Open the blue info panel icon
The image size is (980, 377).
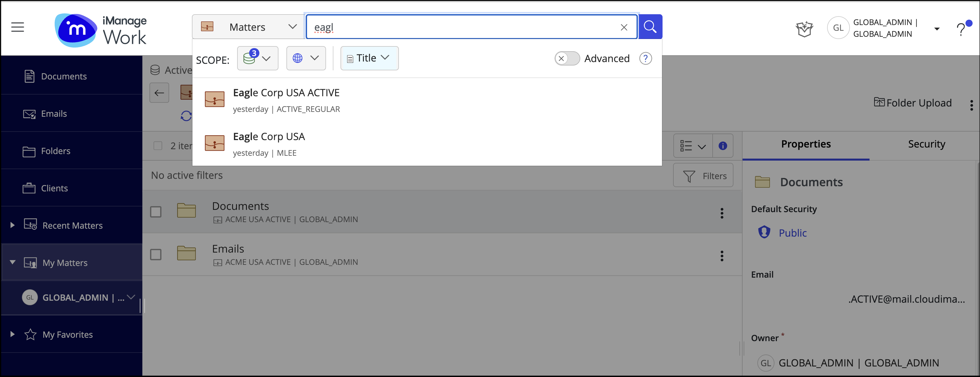click(722, 146)
